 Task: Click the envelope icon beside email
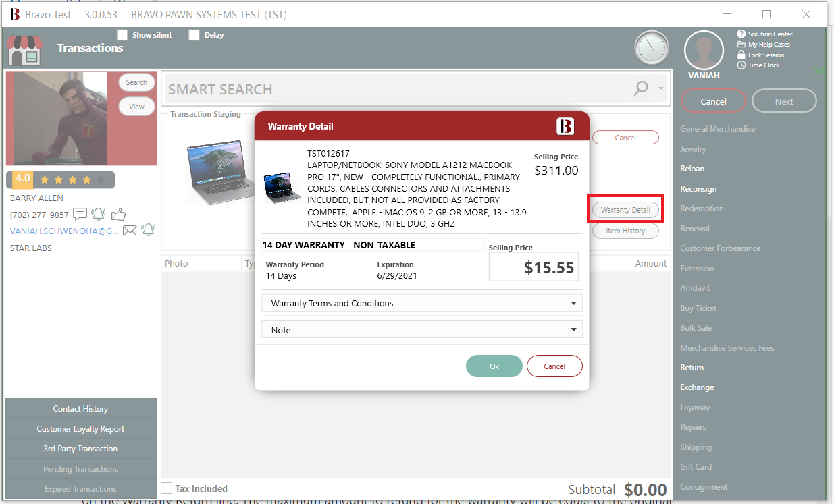(x=130, y=231)
